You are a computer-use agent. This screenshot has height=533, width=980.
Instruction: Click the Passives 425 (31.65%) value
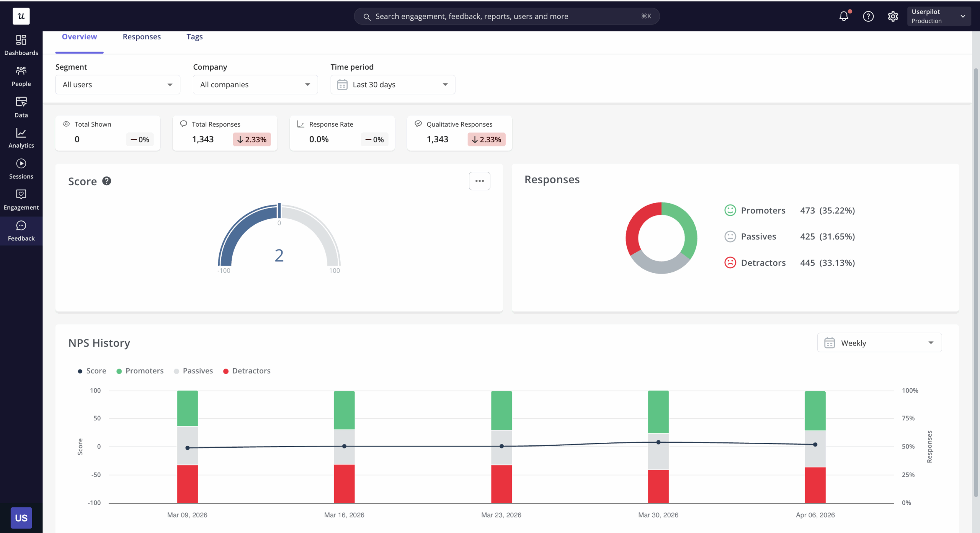point(827,236)
